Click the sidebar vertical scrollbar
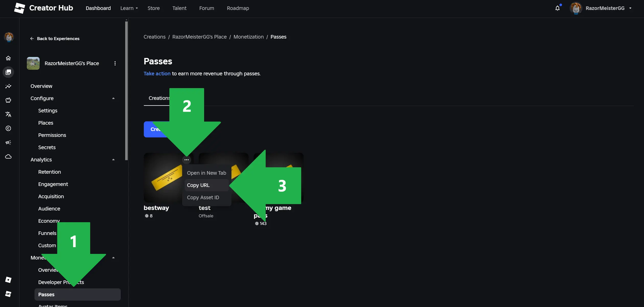 click(x=126, y=91)
